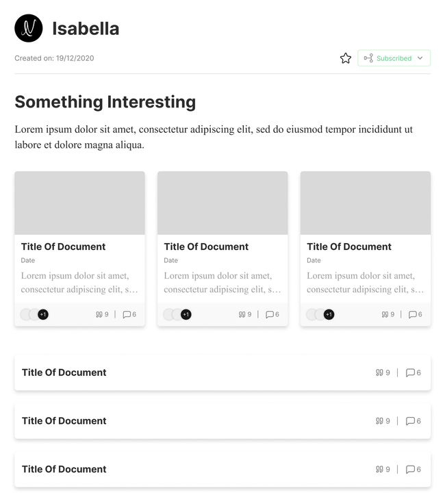This screenshot has width=445, height=504.
Task: Click the branch icon in the Subscribed button
Action: tap(368, 58)
